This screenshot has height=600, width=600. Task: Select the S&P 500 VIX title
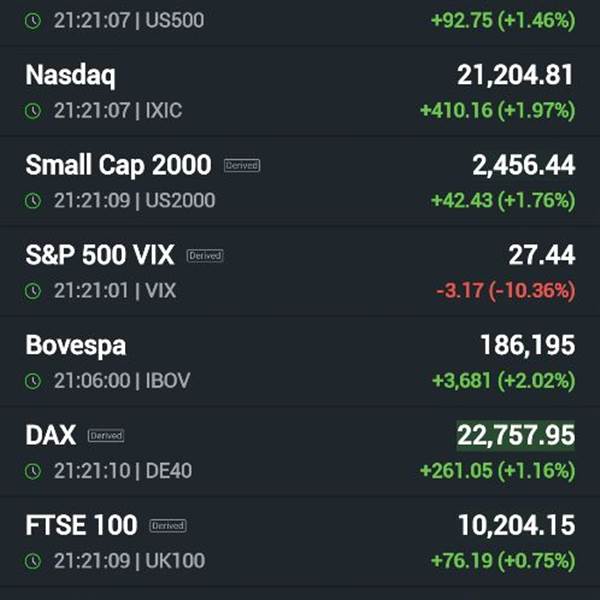coord(100,255)
